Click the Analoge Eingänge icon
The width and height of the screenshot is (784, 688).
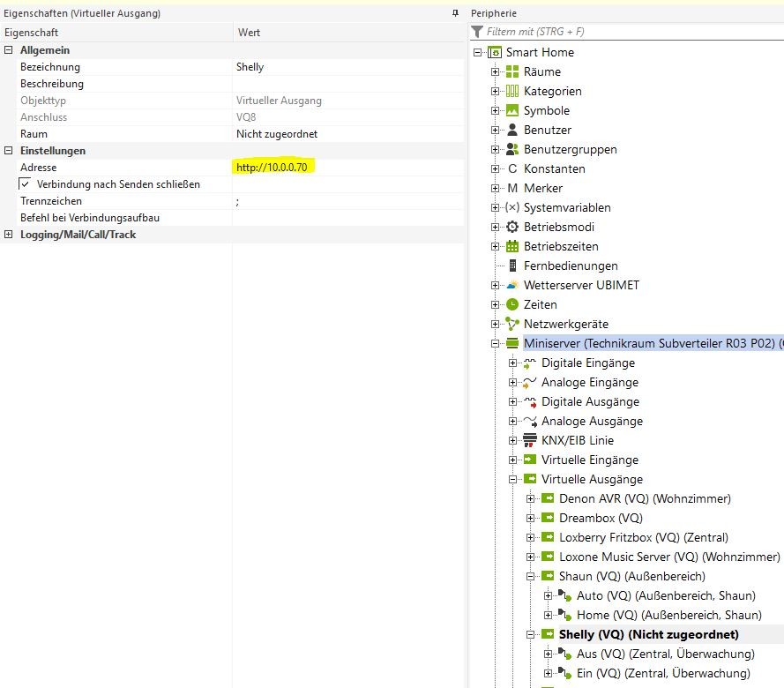529,383
